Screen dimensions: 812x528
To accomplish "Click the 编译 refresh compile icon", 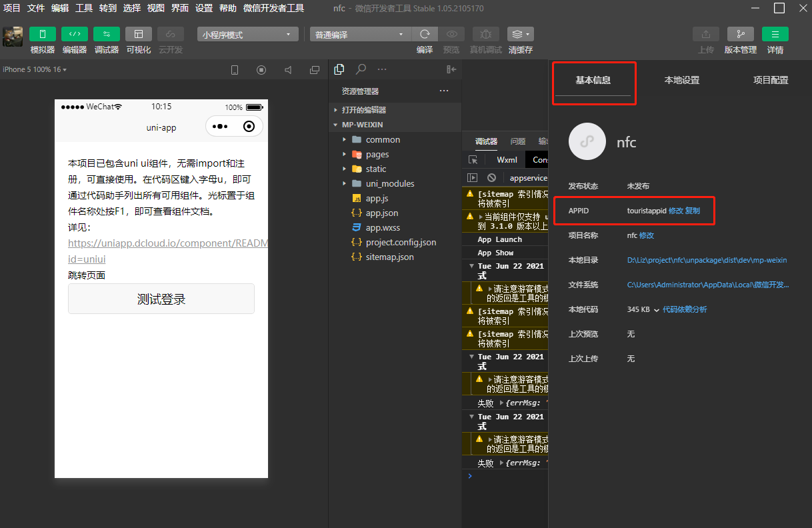I will (425, 34).
